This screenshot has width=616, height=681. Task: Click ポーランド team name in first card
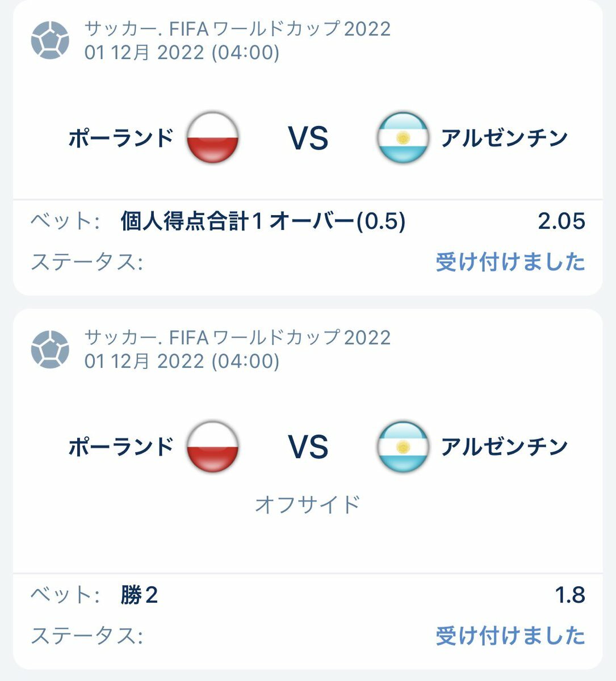[121, 138]
